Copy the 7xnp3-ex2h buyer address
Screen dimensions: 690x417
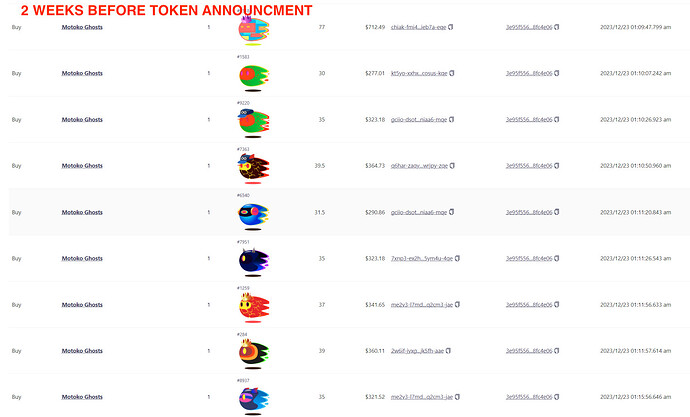pyautogui.click(x=457, y=259)
